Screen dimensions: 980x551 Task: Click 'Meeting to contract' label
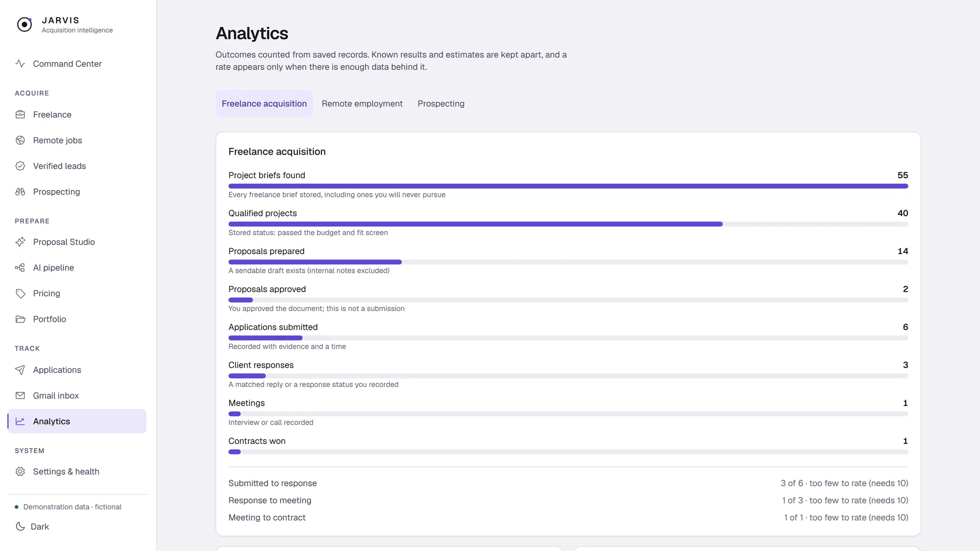point(267,517)
